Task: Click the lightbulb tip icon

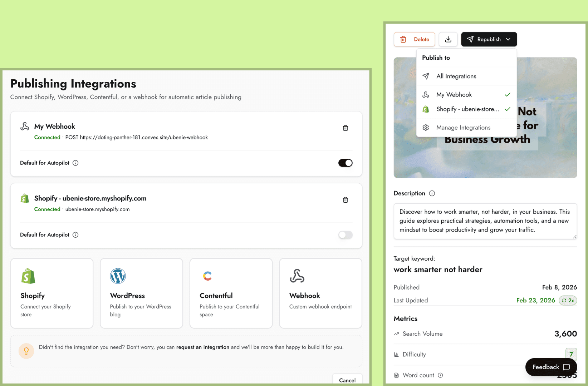Action: point(26,351)
